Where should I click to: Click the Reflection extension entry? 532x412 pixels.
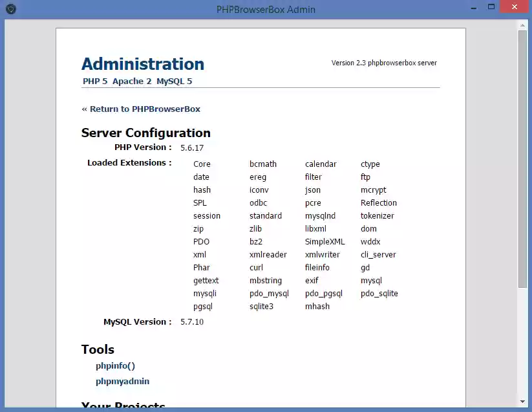tap(379, 203)
